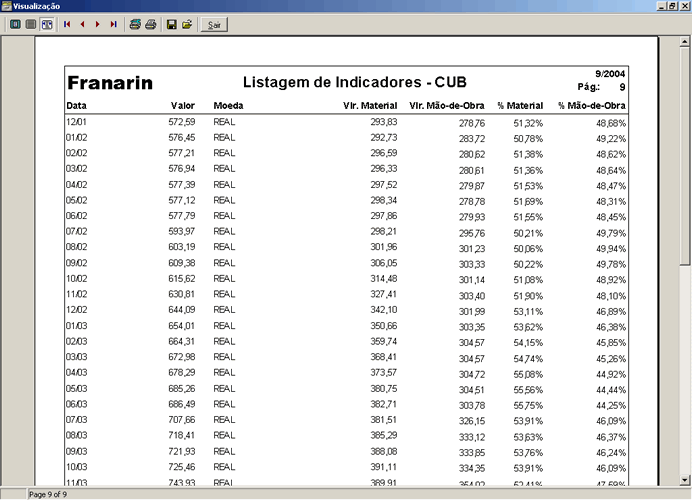Click the material value 301,96
The width and height of the screenshot is (692, 500).
point(384,247)
